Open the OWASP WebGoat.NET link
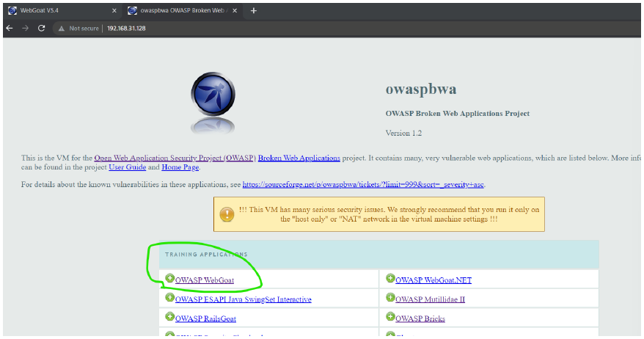 point(433,280)
